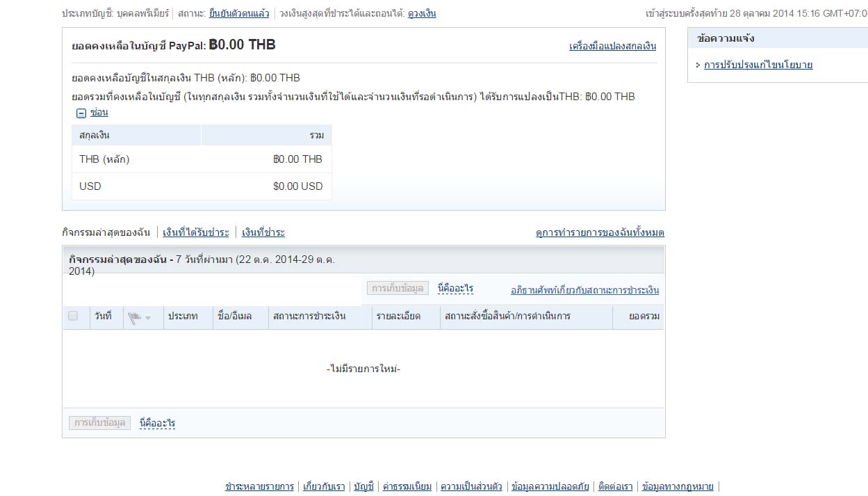Image resolution: width=868 pixels, height=496 pixels.
Task: Click the bottom การเก็บข้อมูล archive button
Action: (x=99, y=423)
